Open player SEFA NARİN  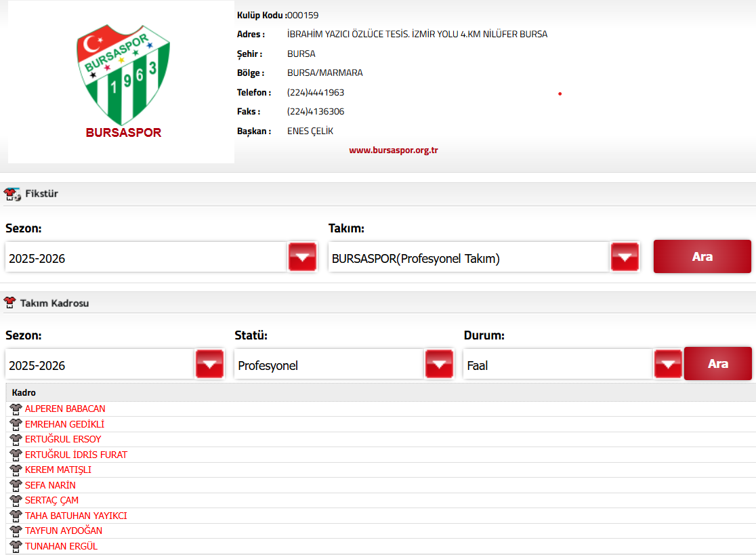coord(50,485)
